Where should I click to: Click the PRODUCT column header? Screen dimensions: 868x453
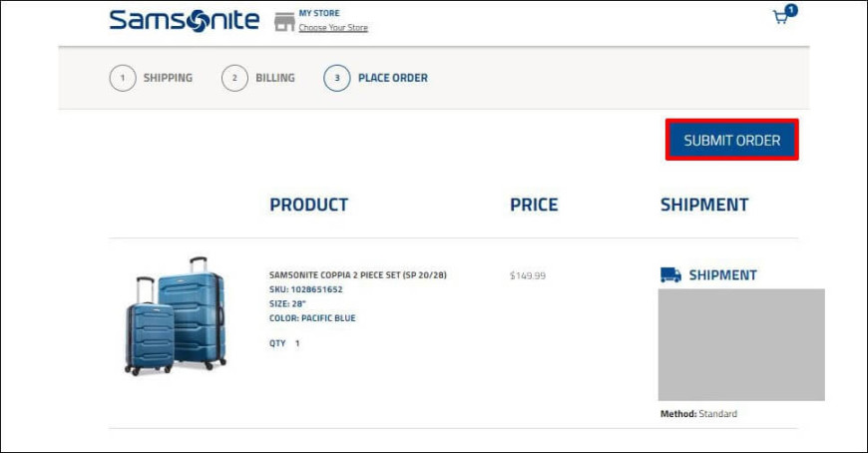tap(309, 205)
